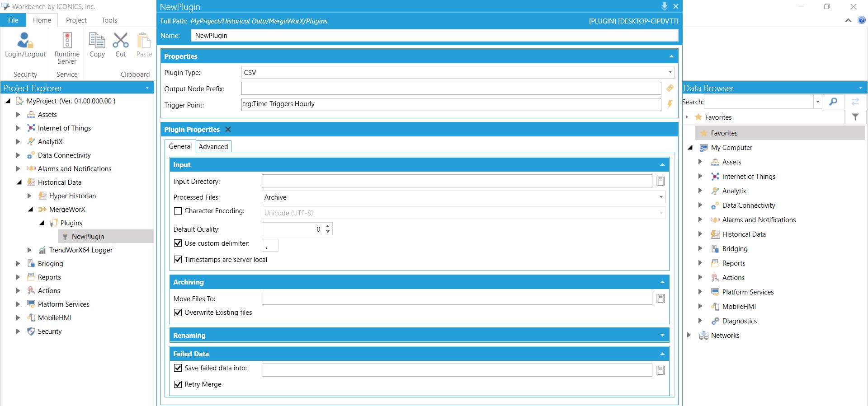Image resolution: width=868 pixels, height=406 pixels.
Task: Close the NewPlugin tab
Action: point(675,6)
